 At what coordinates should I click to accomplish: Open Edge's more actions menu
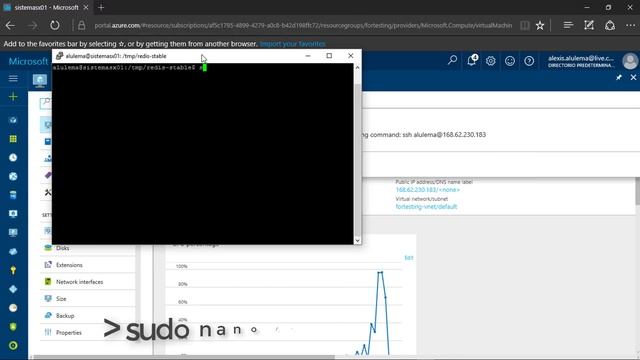tap(630, 25)
